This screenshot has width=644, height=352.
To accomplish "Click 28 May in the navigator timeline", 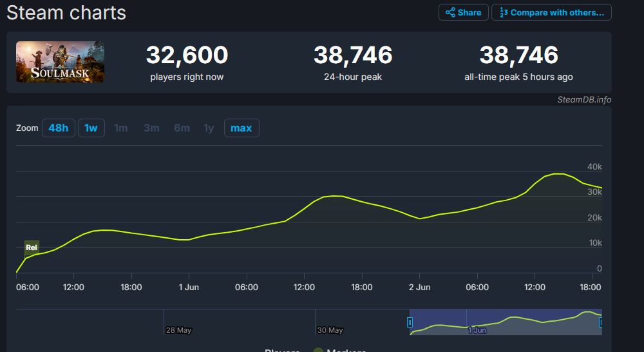I will pyautogui.click(x=178, y=330).
